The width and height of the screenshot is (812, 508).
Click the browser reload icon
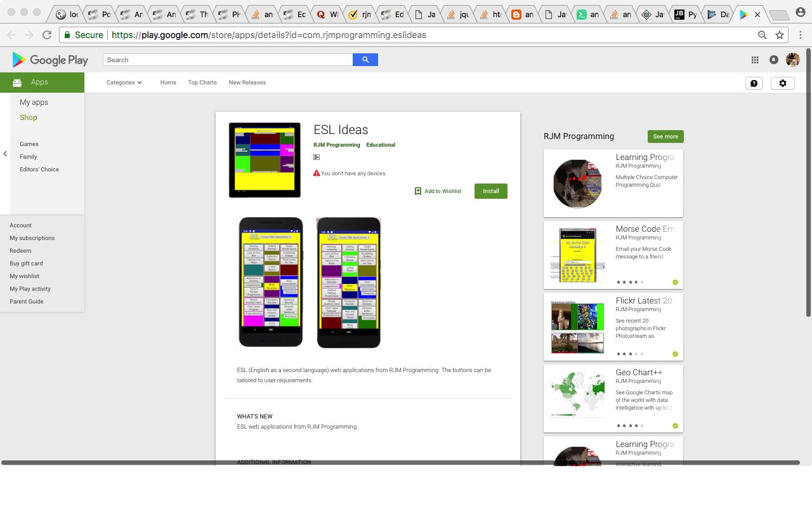click(46, 35)
